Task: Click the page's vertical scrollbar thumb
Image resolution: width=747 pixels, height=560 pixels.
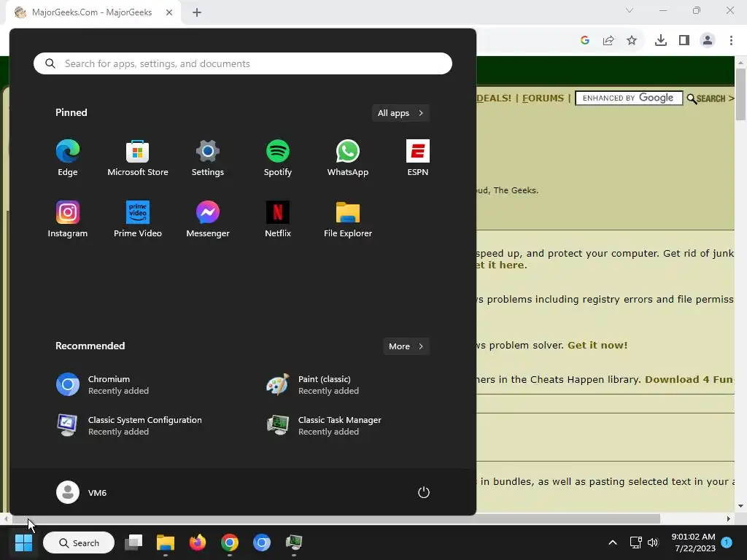Action: click(740, 94)
